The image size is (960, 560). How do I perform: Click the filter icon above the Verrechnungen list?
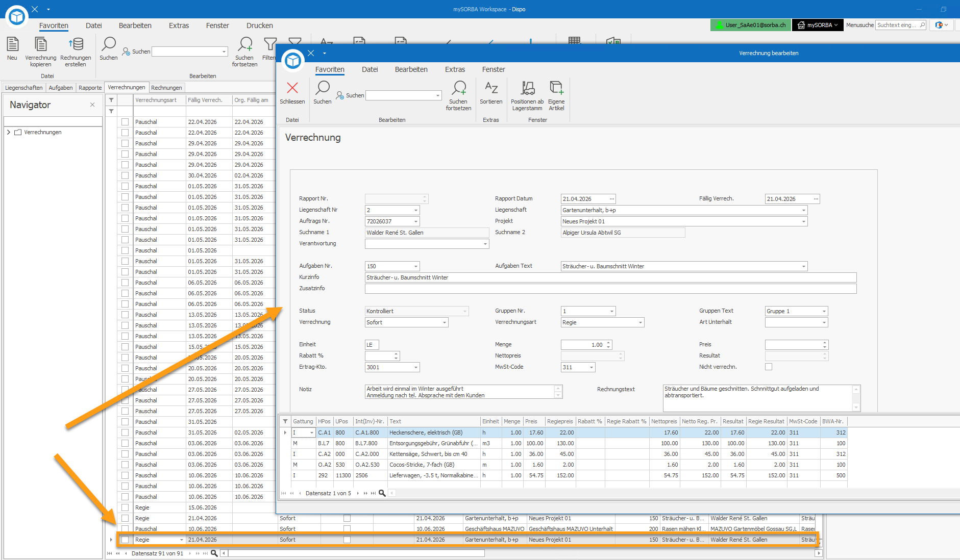111,100
